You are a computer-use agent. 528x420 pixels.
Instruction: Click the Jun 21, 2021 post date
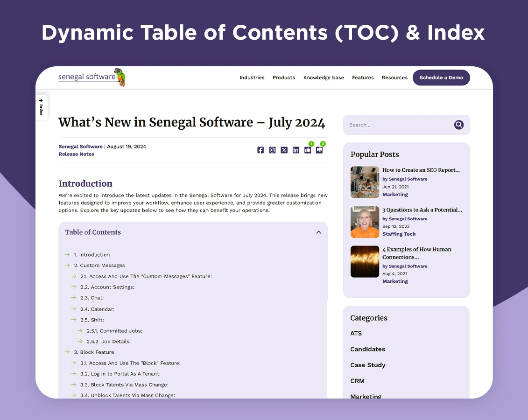(395, 187)
